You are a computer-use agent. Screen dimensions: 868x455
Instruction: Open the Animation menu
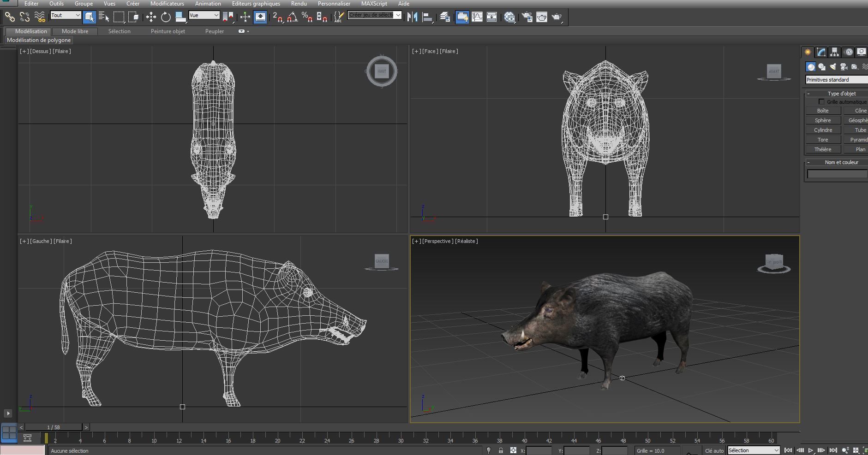[x=208, y=4]
